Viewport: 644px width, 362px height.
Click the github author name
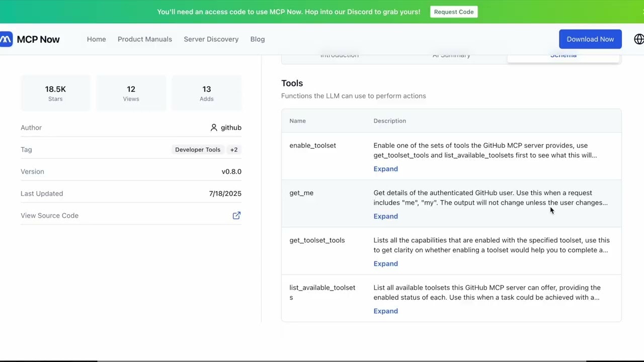[x=231, y=128]
